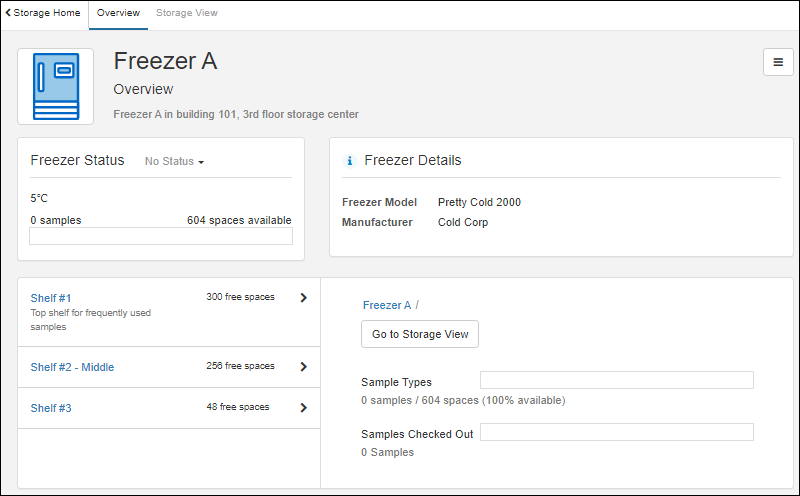Image resolution: width=800 pixels, height=496 pixels.
Task: Expand Shelf #2 - Middle chevron
Action: tap(303, 367)
